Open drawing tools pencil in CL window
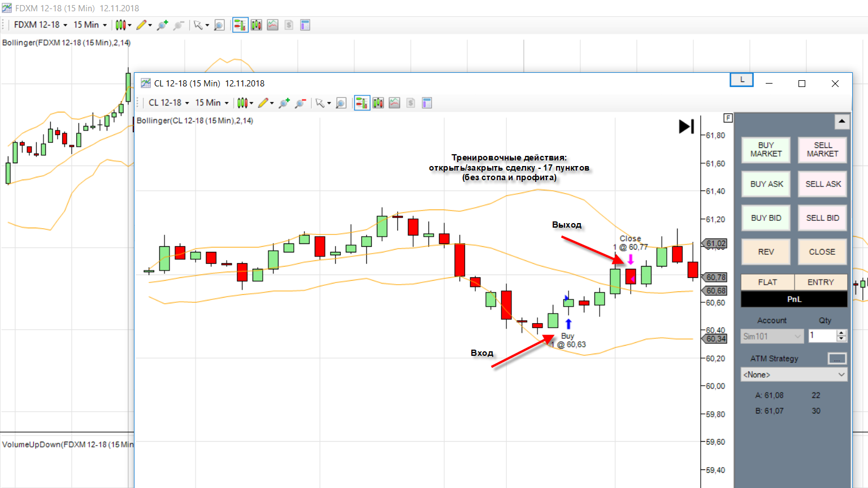The width and height of the screenshot is (868, 488). pyautogui.click(x=265, y=103)
